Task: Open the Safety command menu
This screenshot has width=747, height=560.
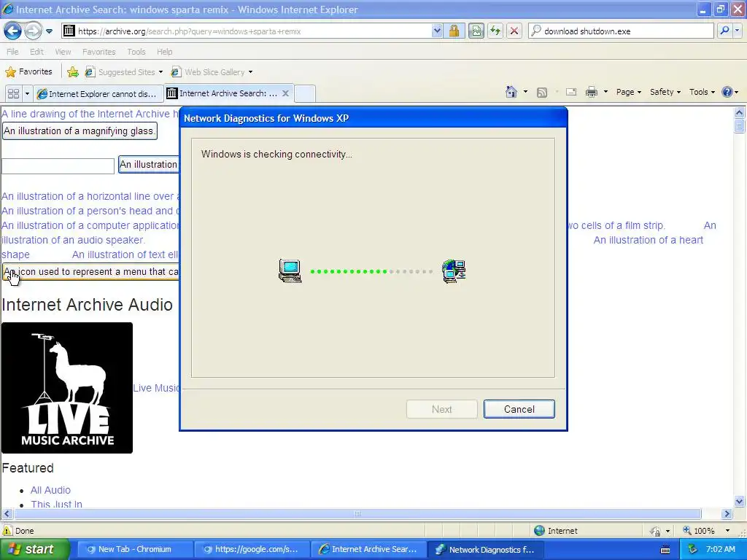Action: (x=665, y=92)
